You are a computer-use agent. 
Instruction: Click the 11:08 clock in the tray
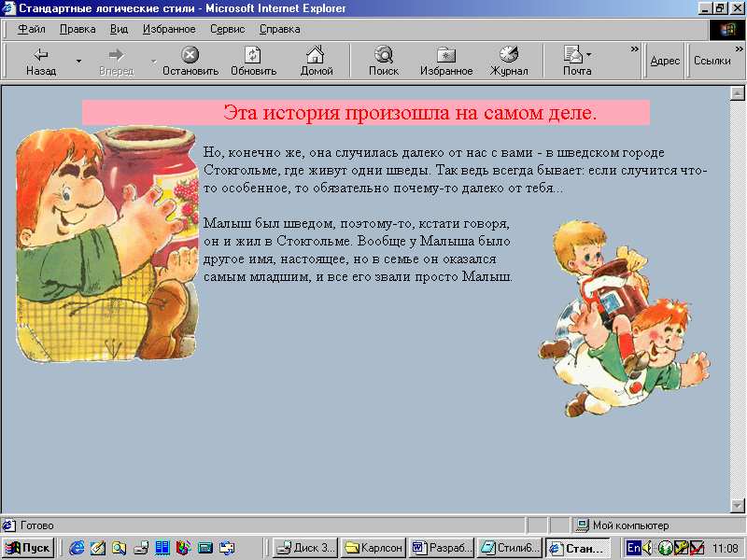(x=725, y=548)
